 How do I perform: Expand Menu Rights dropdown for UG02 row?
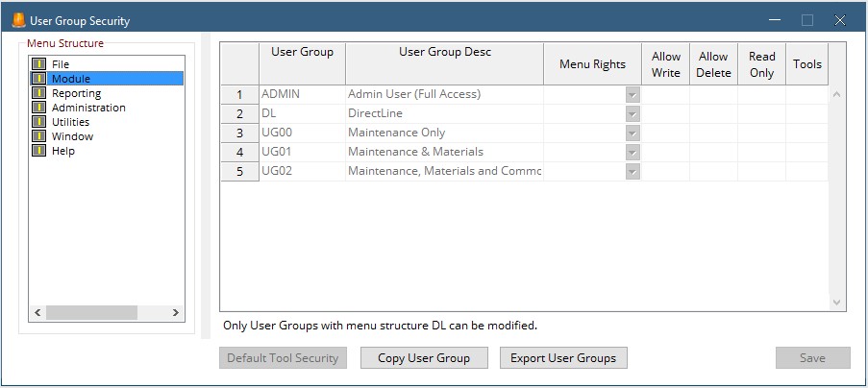632,172
